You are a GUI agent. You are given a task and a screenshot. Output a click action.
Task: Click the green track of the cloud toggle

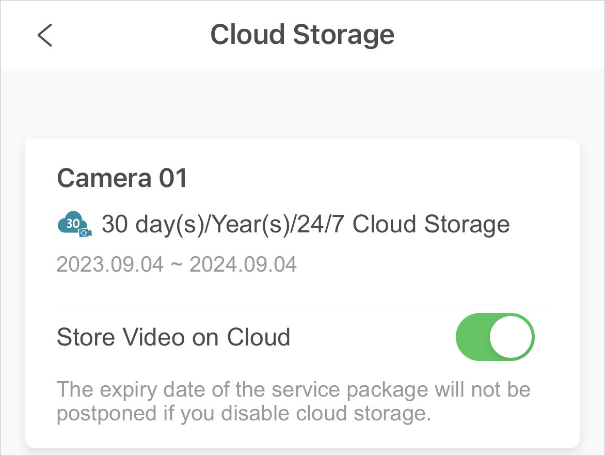[x=474, y=337]
